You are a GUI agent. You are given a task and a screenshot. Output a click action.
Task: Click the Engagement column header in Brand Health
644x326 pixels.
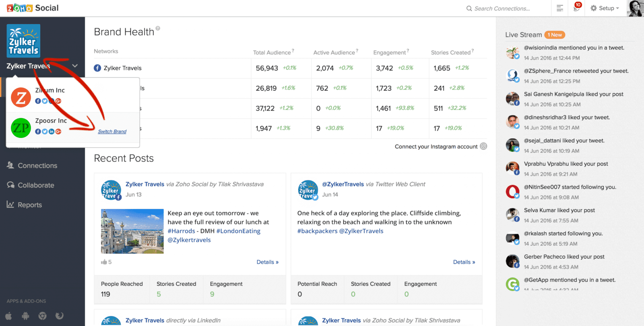(389, 53)
